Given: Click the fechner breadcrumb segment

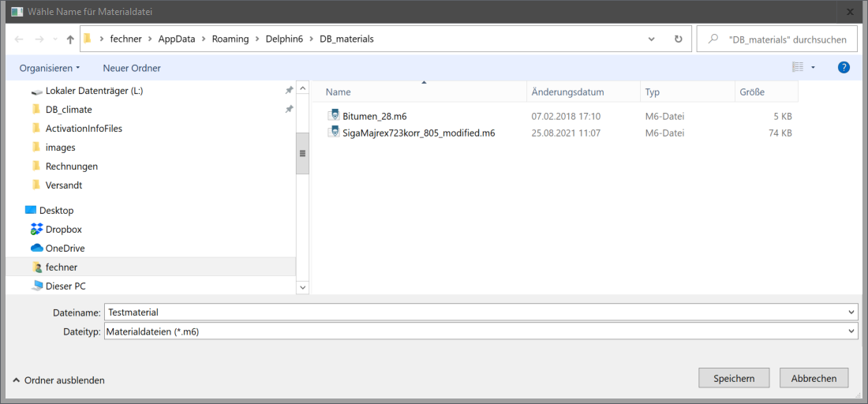Looking at the screenshot, I should pos(125,39).
